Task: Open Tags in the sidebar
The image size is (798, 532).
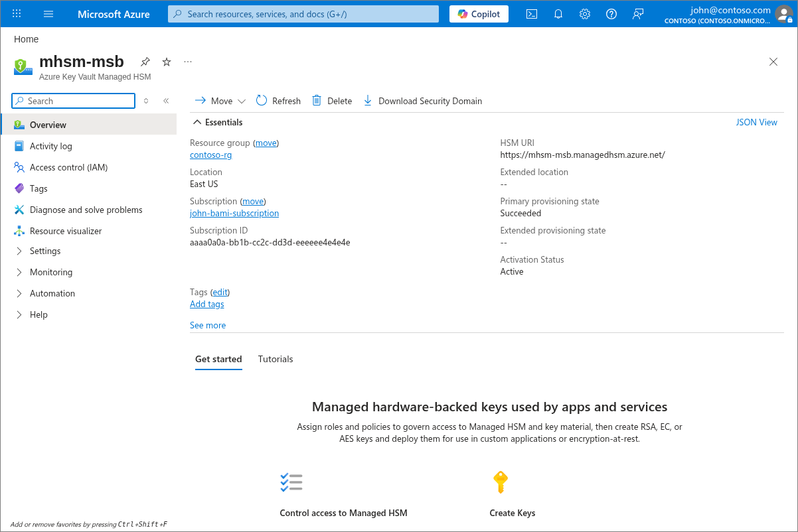Action: (x=89, y=188)
